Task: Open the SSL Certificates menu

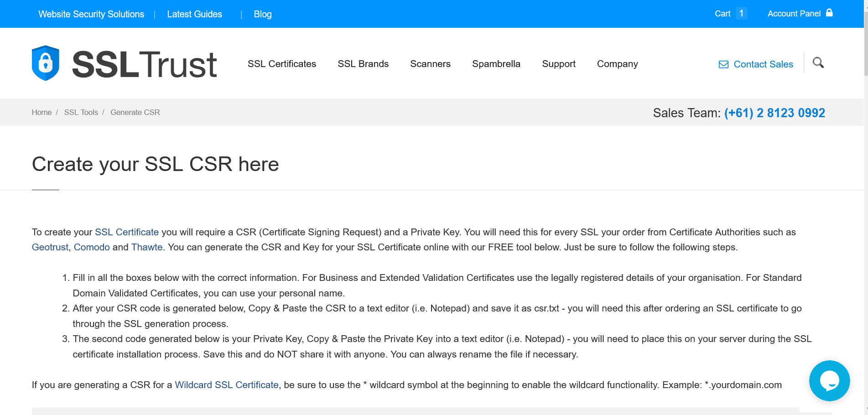Action: pos(281,64)
